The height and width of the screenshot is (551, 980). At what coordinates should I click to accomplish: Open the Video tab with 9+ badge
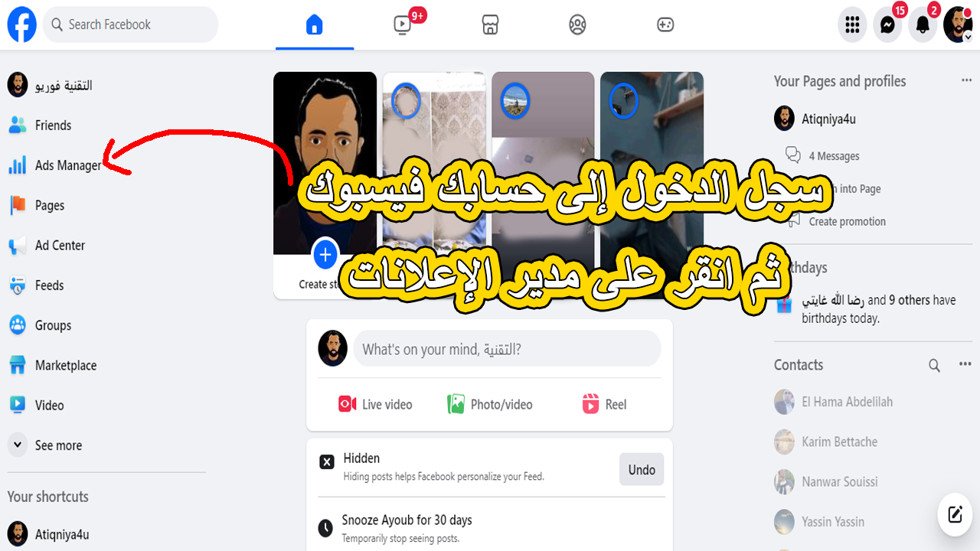coord(403,24)
